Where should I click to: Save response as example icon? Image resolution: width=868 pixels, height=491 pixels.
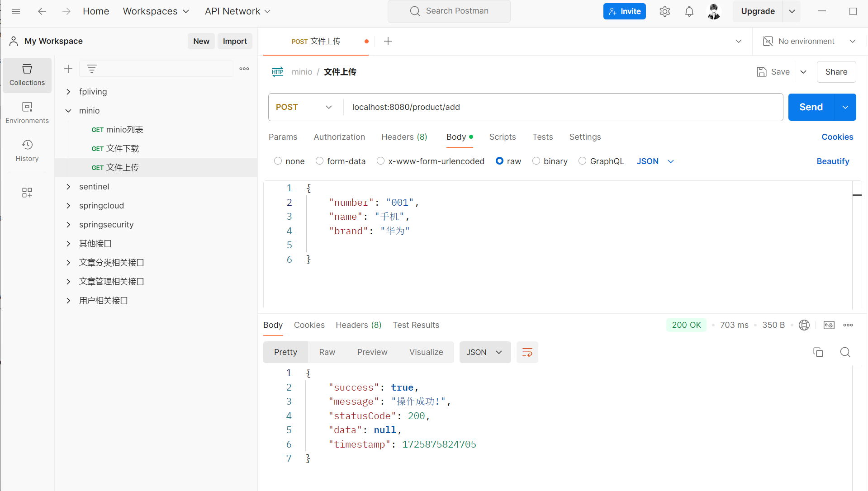(829, 325)
